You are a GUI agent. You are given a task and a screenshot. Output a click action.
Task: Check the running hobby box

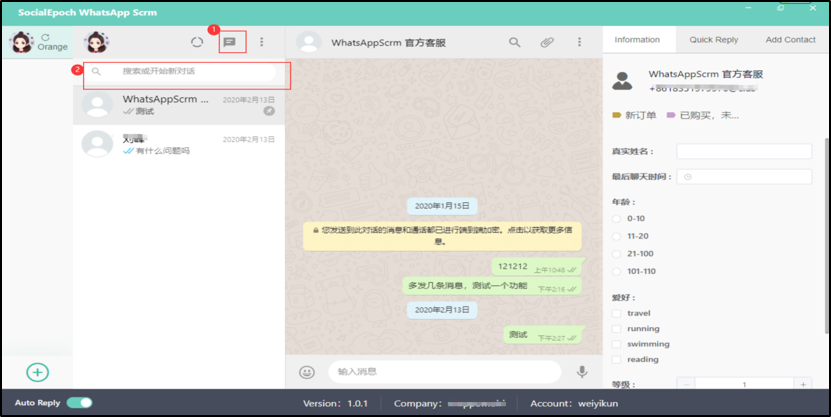pyautogui.click(x=616, y=329)
